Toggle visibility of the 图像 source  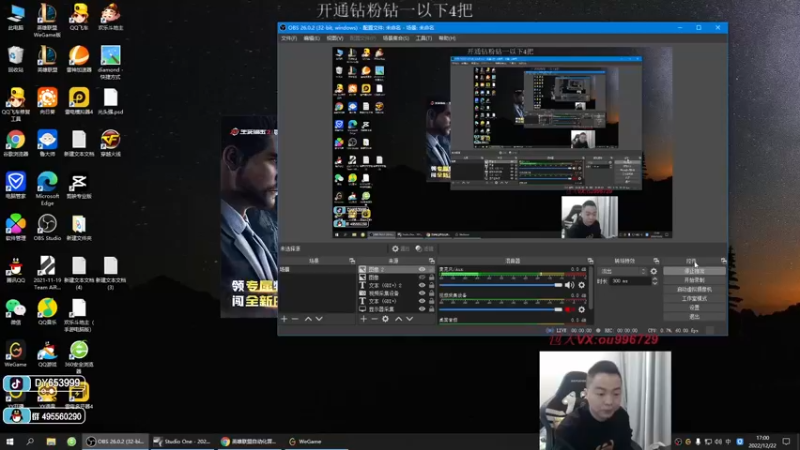coord(422,278)
